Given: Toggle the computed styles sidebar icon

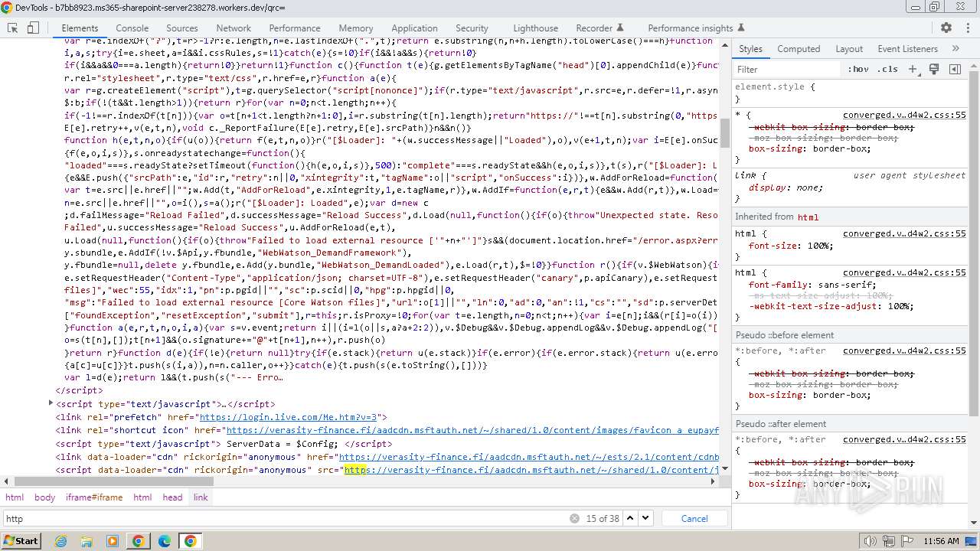Looking at the screenshot, I should 955,69.
